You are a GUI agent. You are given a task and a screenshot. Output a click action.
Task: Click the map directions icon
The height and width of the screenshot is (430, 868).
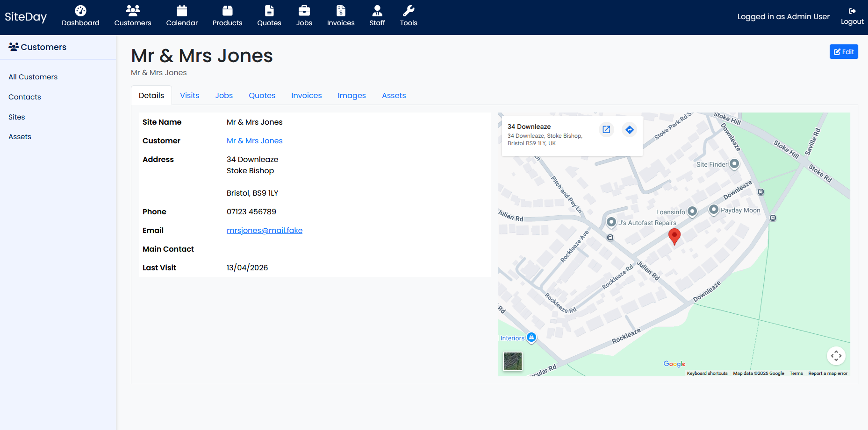click(x=630, y=129)
